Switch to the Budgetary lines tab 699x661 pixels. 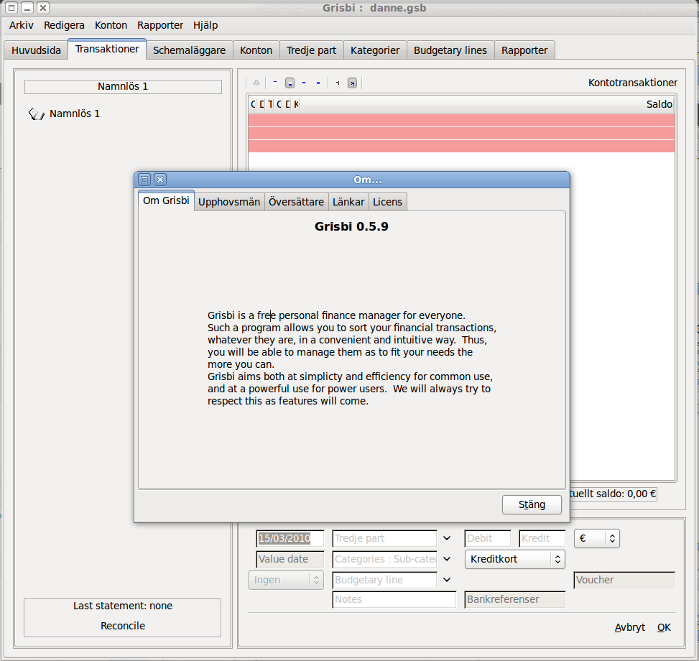coord(450,50)
